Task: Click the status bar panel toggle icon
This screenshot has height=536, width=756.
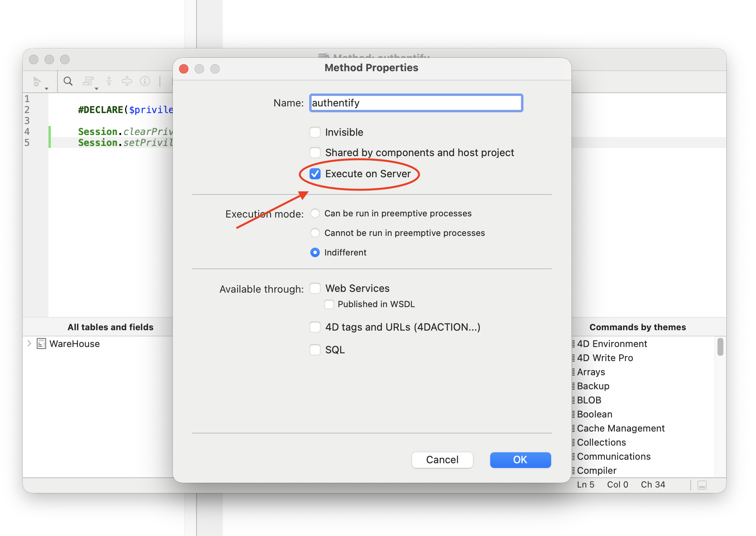Action: [702, 485]
